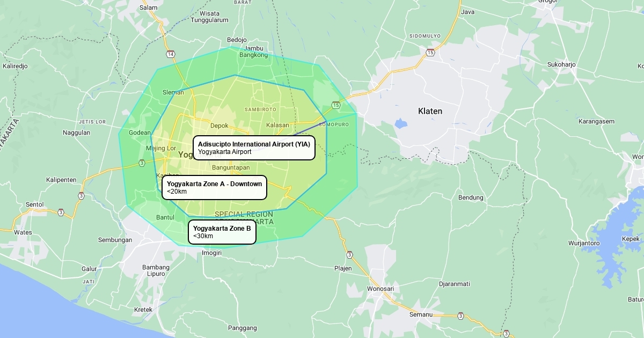Click route 15 shield near Kalasan
Screen dimensions: 644x338
(x=336, y=105)
